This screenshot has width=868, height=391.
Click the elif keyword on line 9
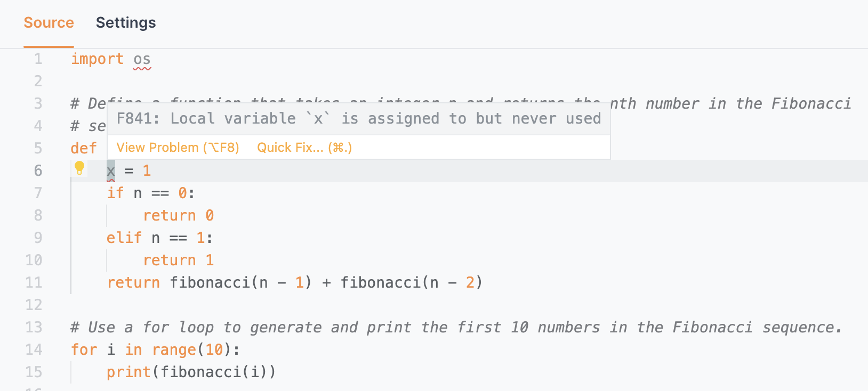[x=124, y=238]
